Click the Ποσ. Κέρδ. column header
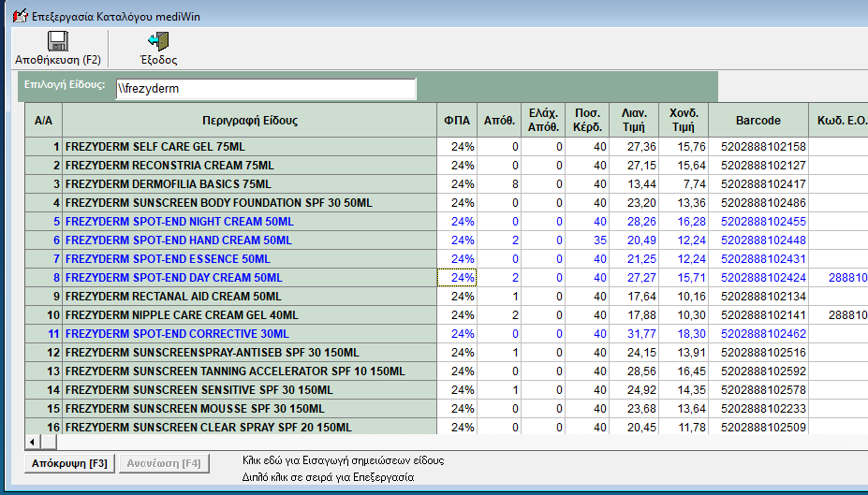The image size is (868, 495). 587,121
